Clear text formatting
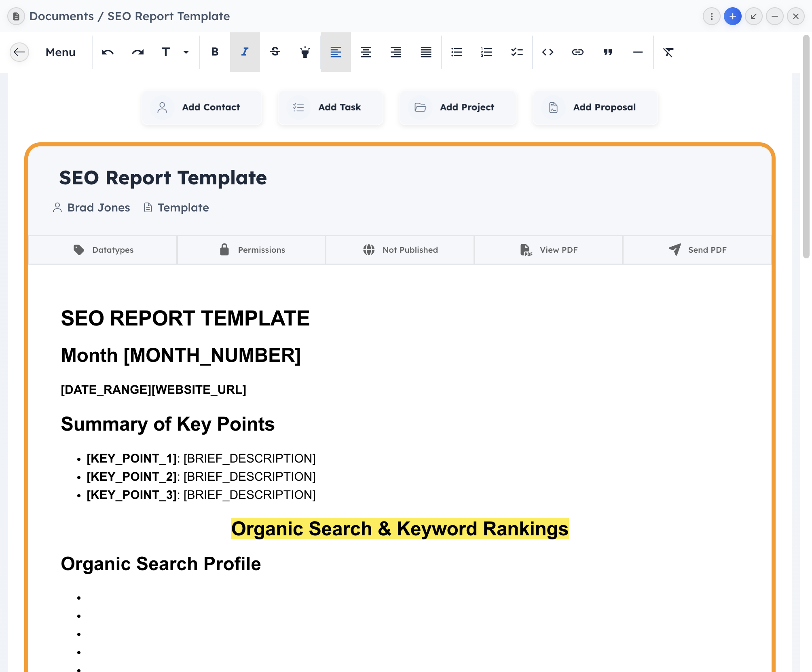The width and height of the screenshot is (812, 672). pos(668,52)
